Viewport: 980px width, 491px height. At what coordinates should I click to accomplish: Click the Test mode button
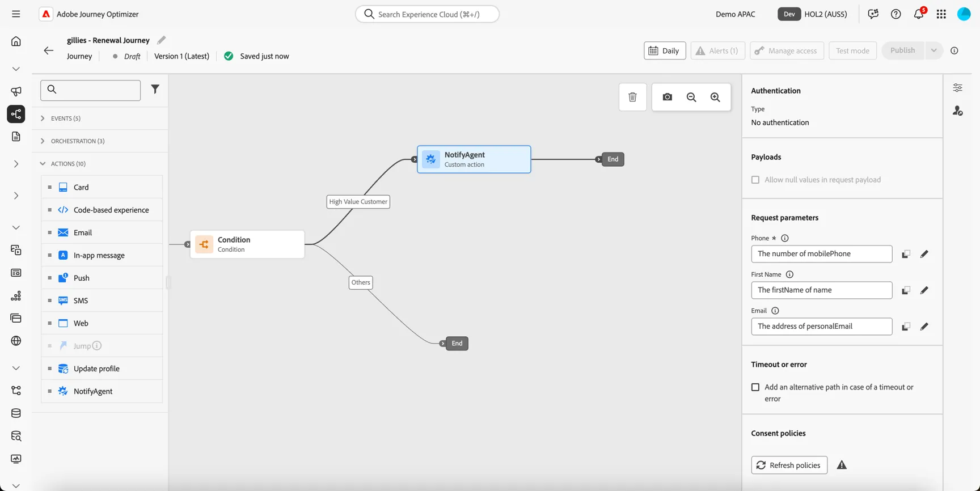point(852,50)
